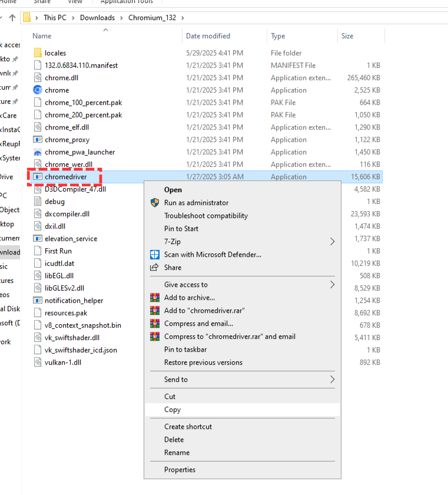Click the chrome.dll file icon
Image resolution: width=448 pixels, height=495 pixels.
coord(38,78)
